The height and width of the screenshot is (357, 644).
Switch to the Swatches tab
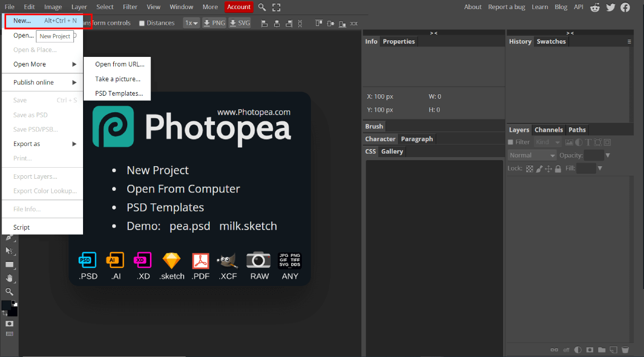pos(551,42)
